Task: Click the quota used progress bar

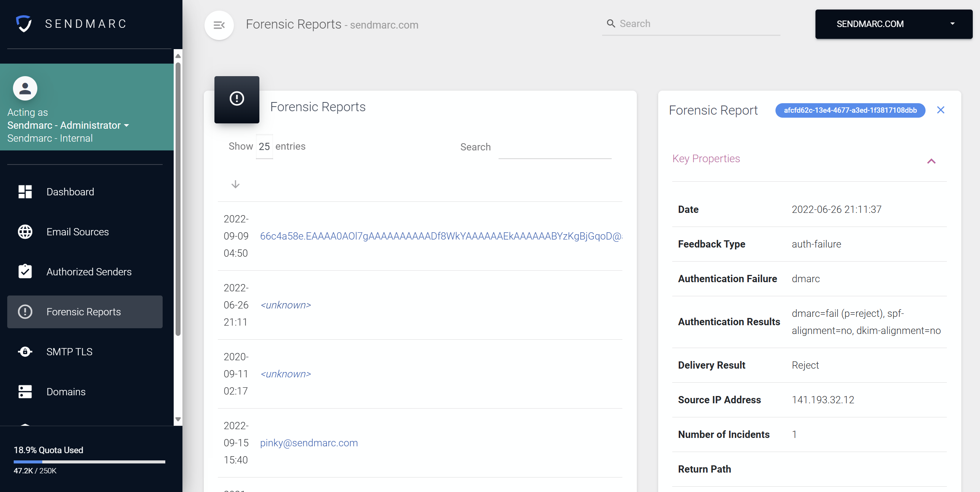Action: pyautogui.click(x=90, y=462)
